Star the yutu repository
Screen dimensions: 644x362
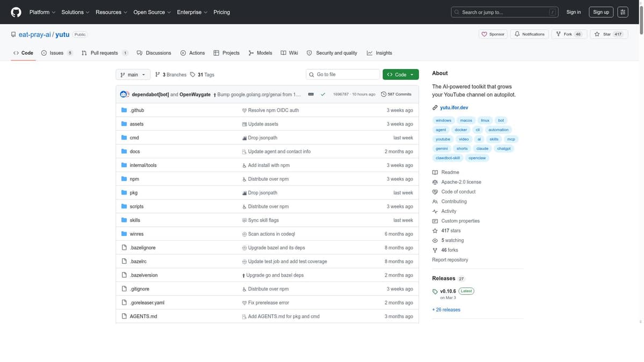(608, 34)
